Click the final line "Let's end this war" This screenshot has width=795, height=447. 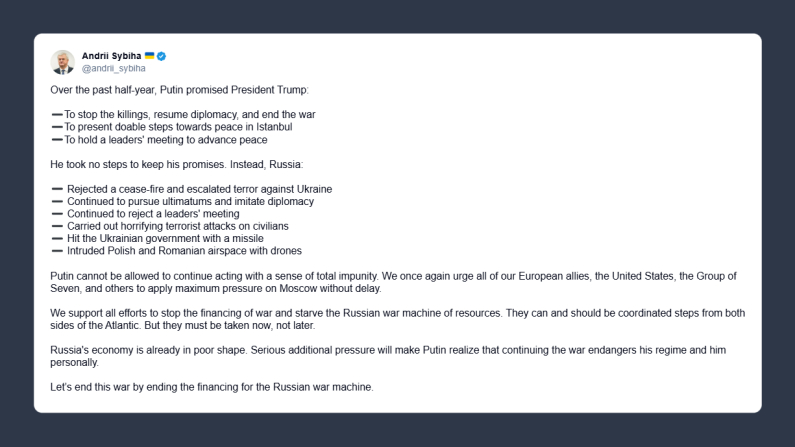point(212,387)
